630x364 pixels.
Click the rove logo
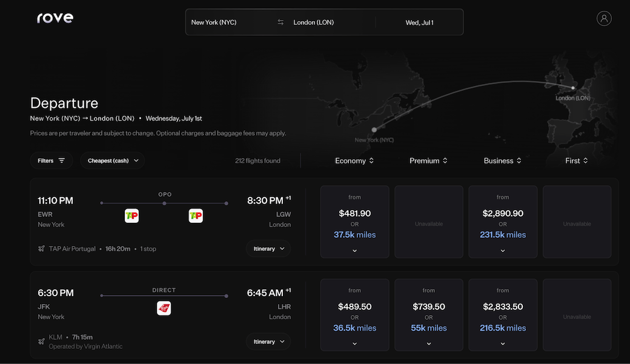click(x=55, y=18)
